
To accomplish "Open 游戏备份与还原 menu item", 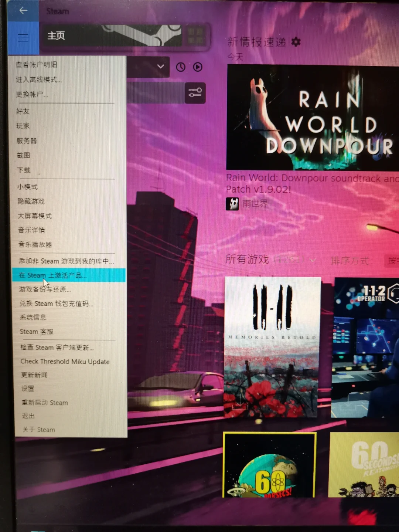I will click(45, 289).
